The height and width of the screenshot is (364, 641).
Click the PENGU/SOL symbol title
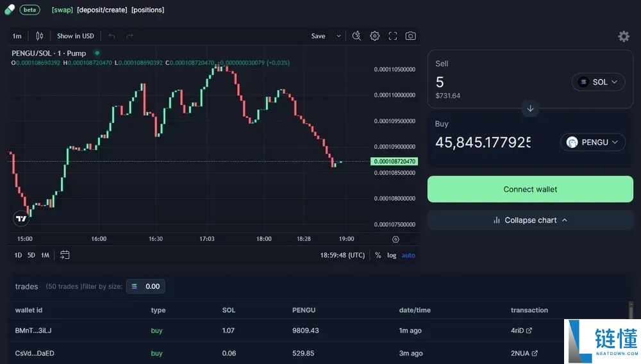(49, 53)
